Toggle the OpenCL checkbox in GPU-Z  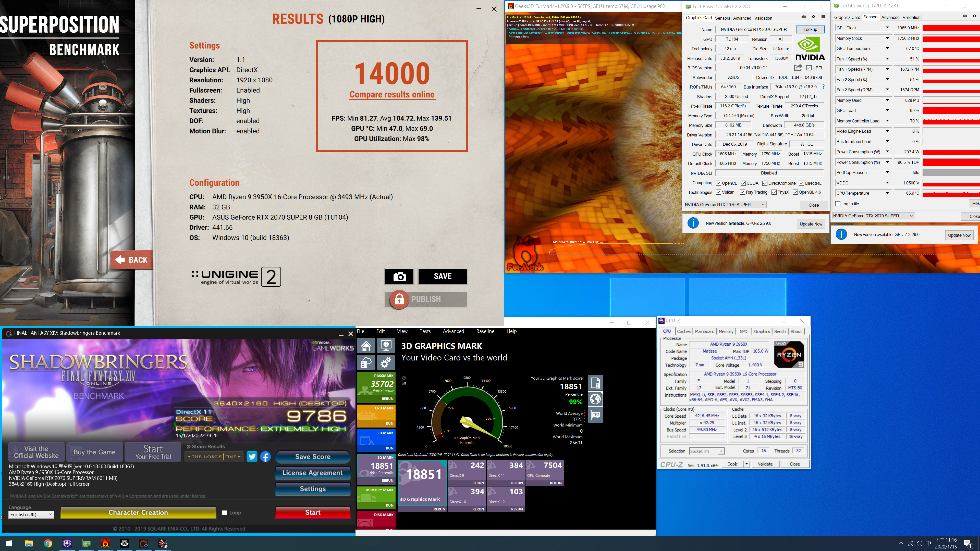pyautogui.click(x=718, y=183)
